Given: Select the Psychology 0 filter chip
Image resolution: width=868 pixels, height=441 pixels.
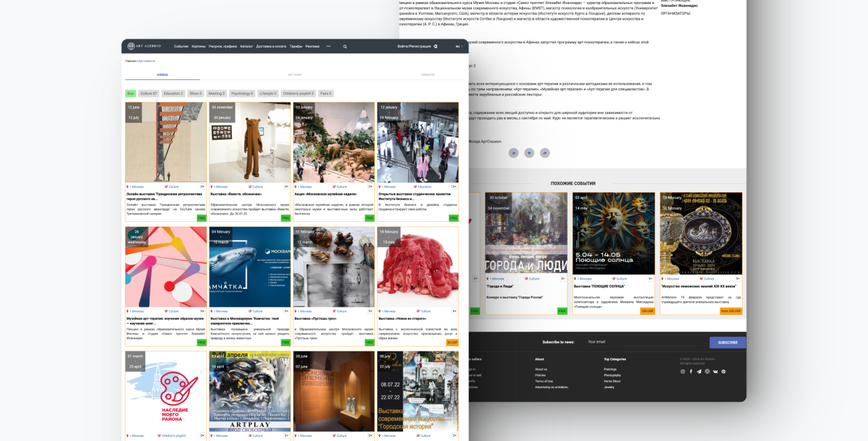Looking at the screenshot, I should [x=242, y=94].
